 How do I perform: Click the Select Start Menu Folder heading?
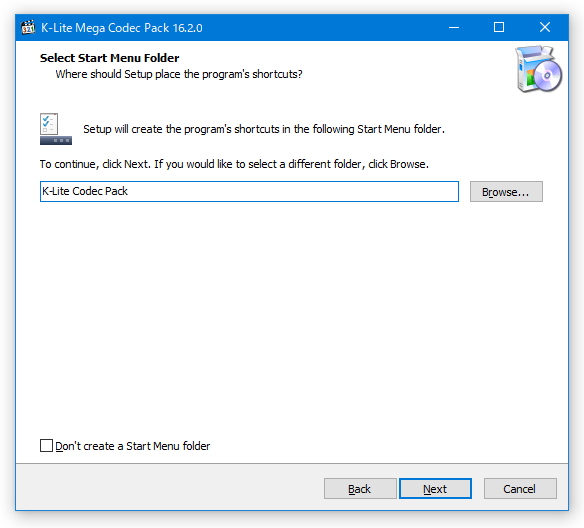click(110, 58)
